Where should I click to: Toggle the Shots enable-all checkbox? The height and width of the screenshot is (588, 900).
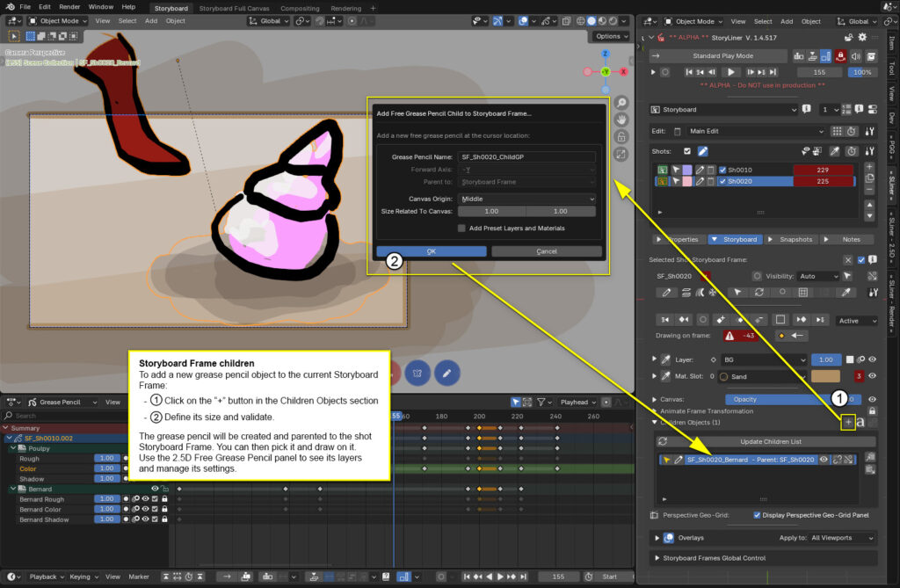687,151
